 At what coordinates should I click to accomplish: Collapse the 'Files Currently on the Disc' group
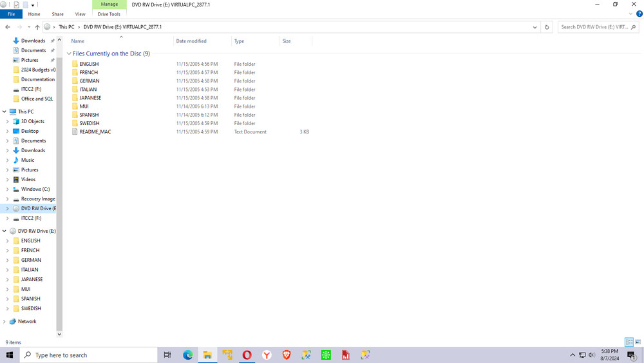69,54
